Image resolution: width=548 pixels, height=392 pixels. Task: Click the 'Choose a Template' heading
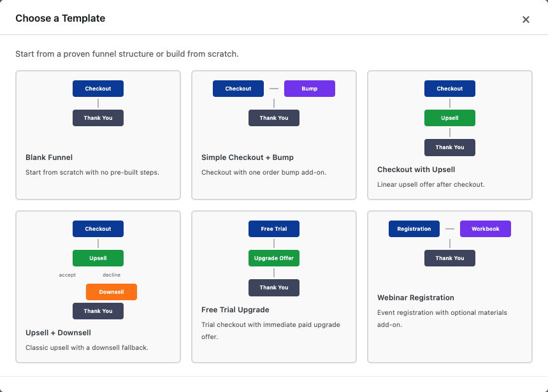point(60,18)
